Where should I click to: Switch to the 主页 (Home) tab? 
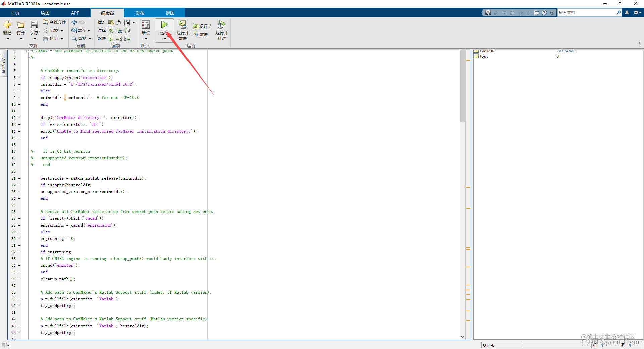[x=15, y=13]
